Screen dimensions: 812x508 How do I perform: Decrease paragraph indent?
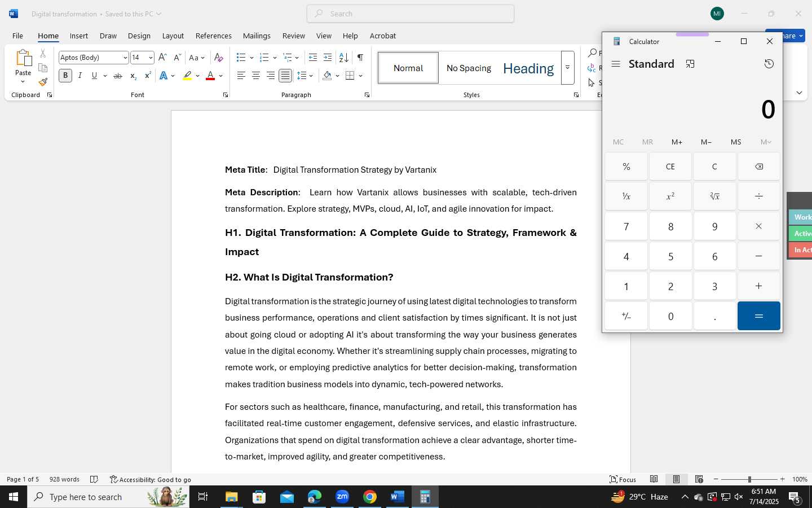(x=313, y=58)
